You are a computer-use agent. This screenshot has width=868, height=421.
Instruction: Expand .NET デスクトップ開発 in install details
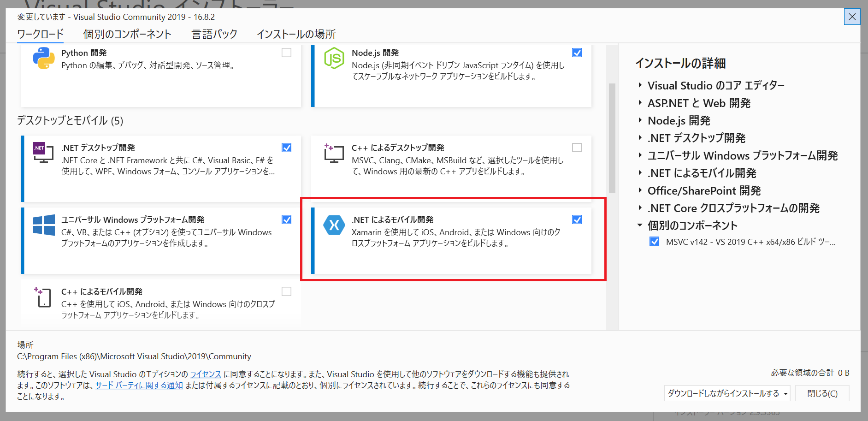coord(640,138)
